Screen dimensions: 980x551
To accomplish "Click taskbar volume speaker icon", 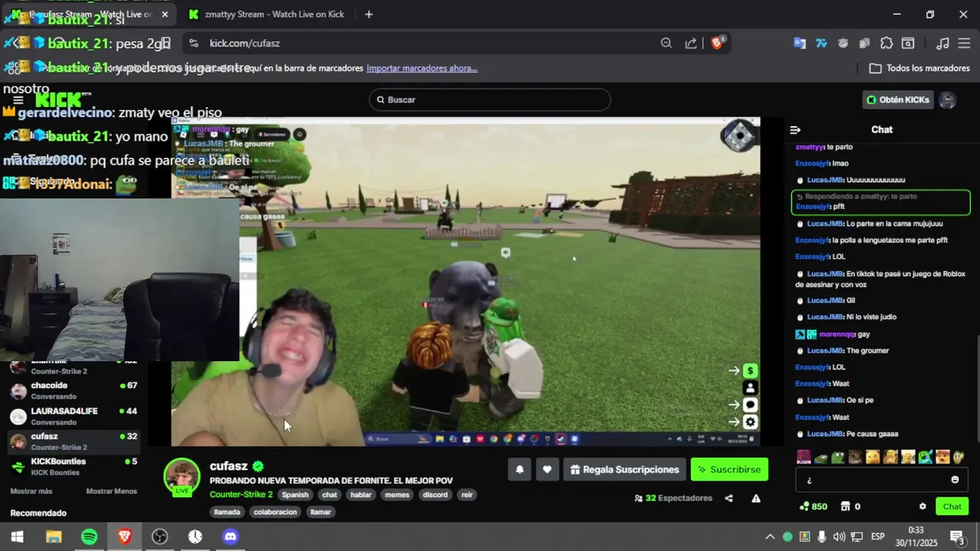I will (839, 536).
